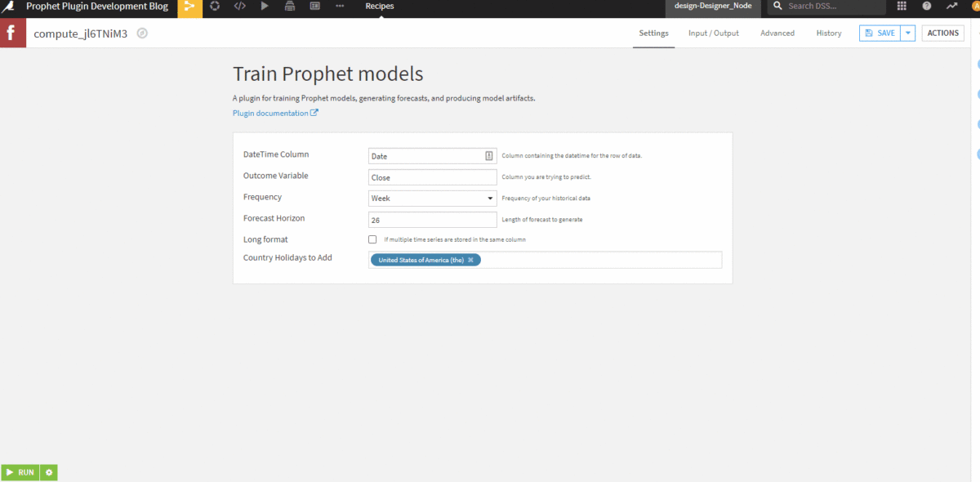Switch to the Input / Output tab
Viewport: 980px width, 482px height.
[714, 33]
